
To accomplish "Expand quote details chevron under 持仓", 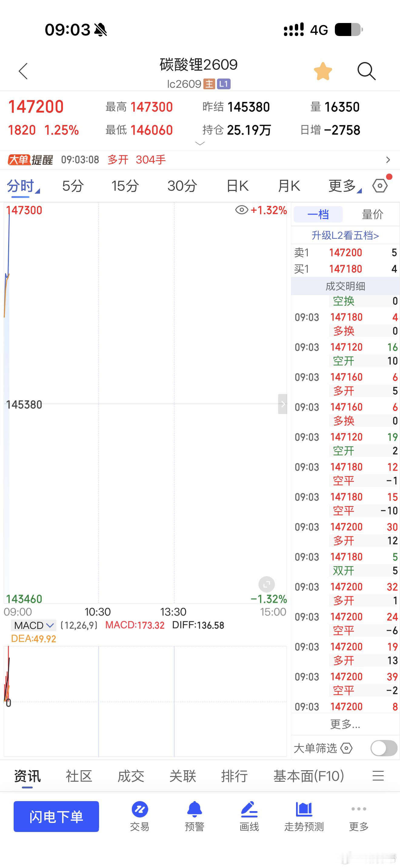I will pos(200,143).
